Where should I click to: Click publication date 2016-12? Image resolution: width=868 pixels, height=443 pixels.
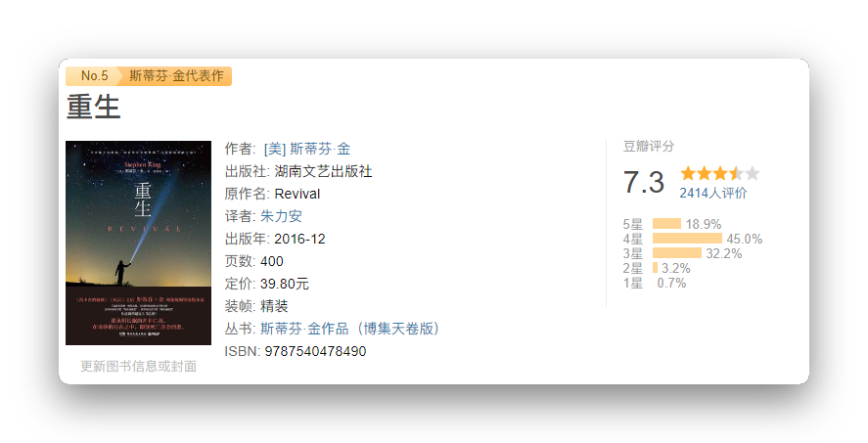[299, 239]
